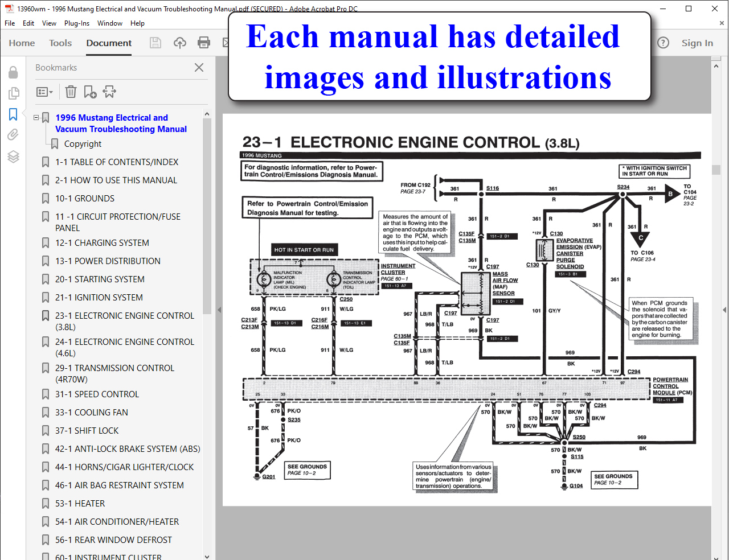Maximize the Acrobat window
This screenshot has width=729, height=560.
point(689,9)
